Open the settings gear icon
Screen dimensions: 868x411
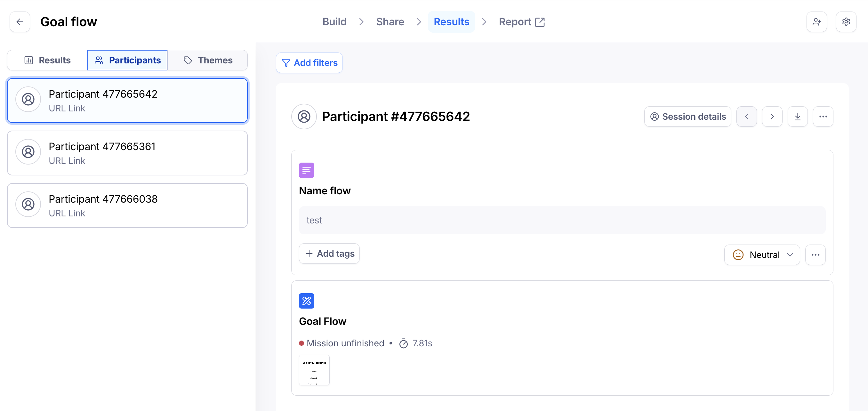[x=846, y=22]
